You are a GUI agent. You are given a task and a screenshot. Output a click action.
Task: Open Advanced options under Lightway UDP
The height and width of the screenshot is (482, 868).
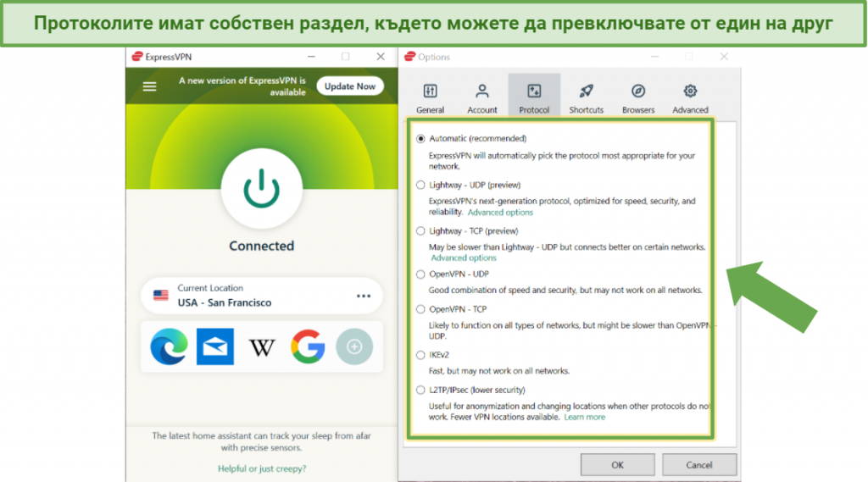coord(500,213)
